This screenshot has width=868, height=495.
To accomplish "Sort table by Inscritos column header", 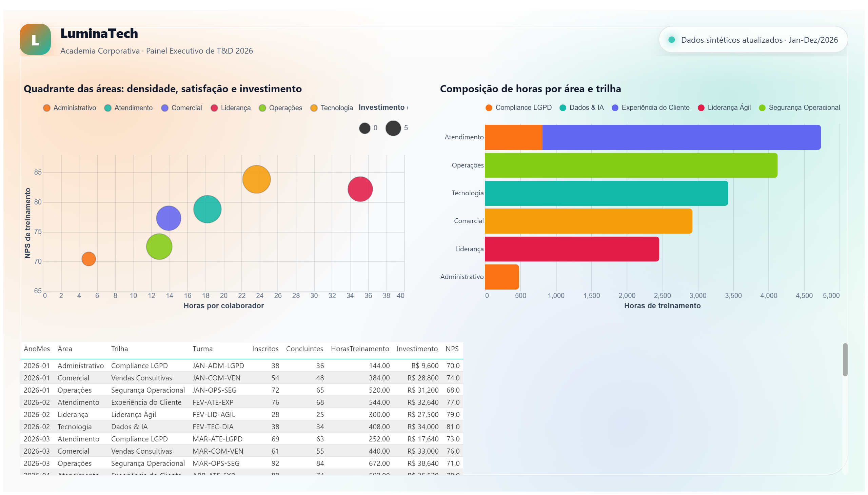I will [265, 349].
